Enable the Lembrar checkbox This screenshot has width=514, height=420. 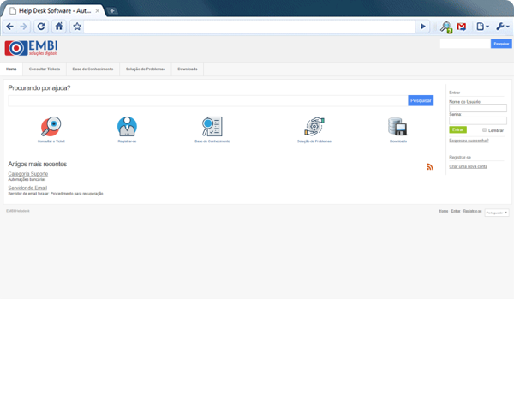[485, 129]
